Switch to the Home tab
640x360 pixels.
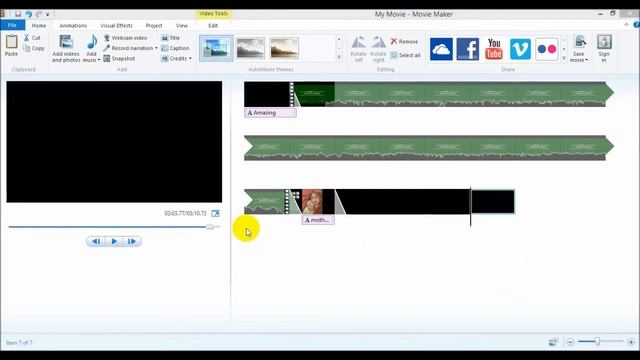pyautogui.click(x=39, y=25)
